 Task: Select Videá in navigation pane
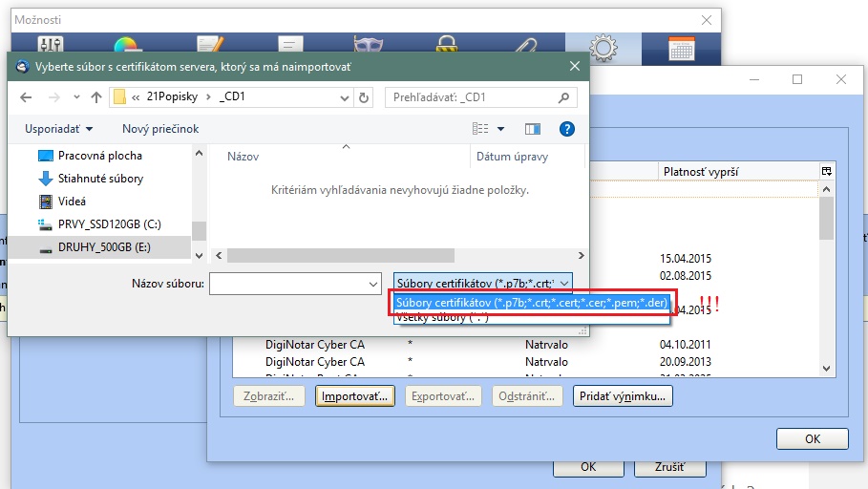click(x=72, y=201)
